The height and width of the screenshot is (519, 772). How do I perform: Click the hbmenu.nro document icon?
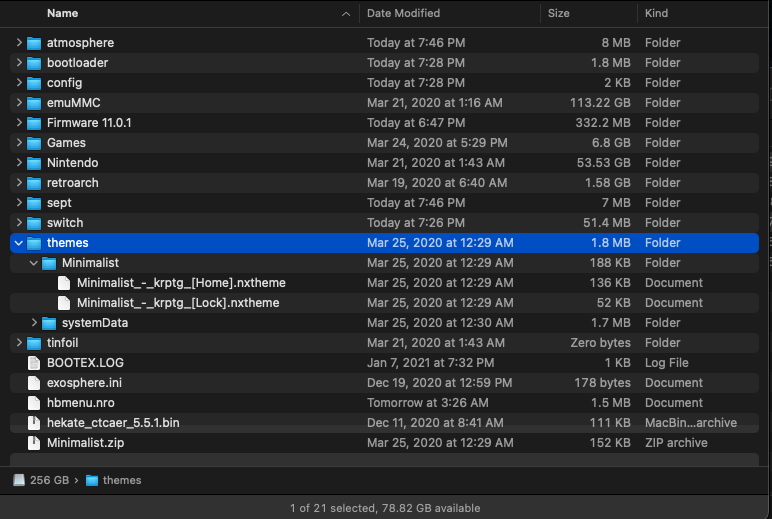(33, 403)
